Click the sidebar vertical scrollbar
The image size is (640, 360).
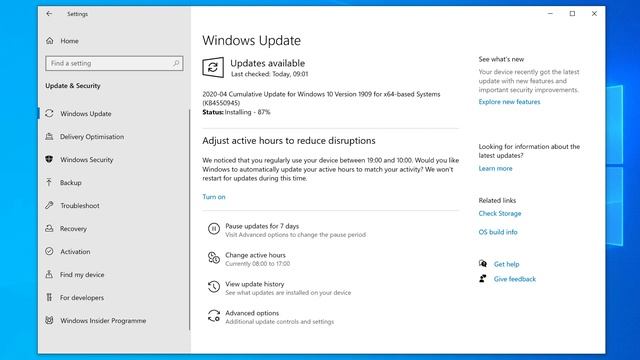click(x=189, y=220)
